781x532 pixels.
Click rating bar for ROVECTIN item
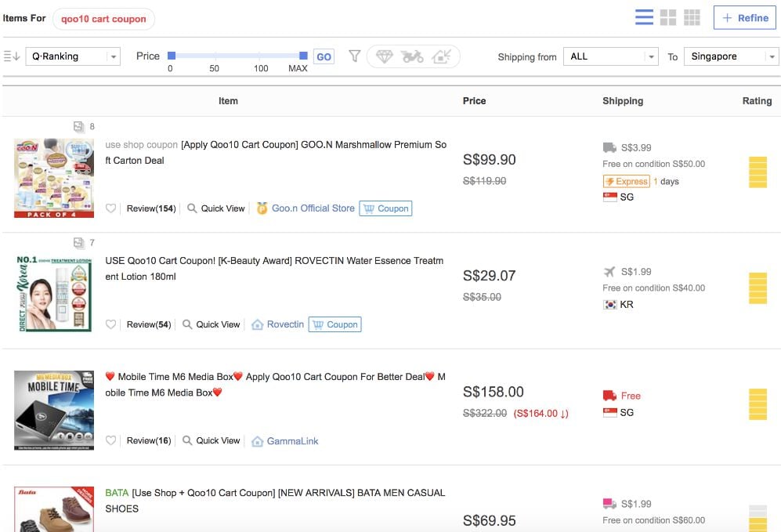[x=757, y=288]
